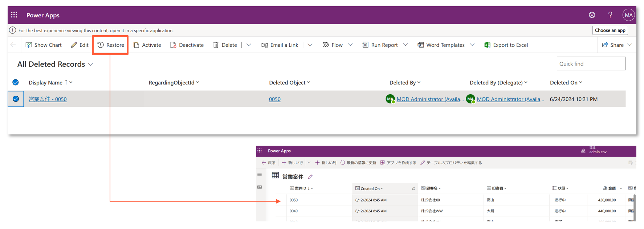Click the Share command

pos(613,45)
